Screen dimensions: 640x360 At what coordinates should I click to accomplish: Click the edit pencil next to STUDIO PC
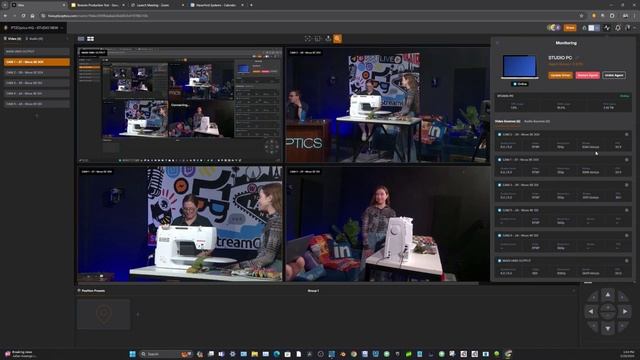(578, 58)
